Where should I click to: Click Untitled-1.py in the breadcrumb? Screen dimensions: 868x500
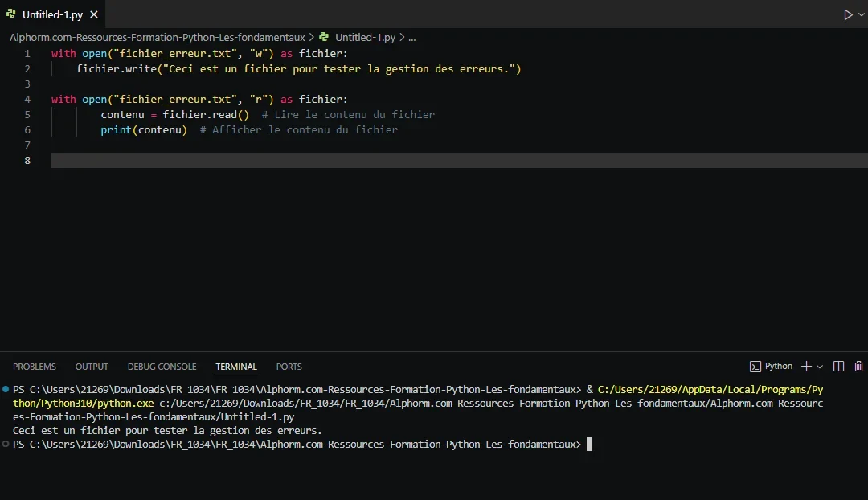pyautogui.click(x=366, y=37)
